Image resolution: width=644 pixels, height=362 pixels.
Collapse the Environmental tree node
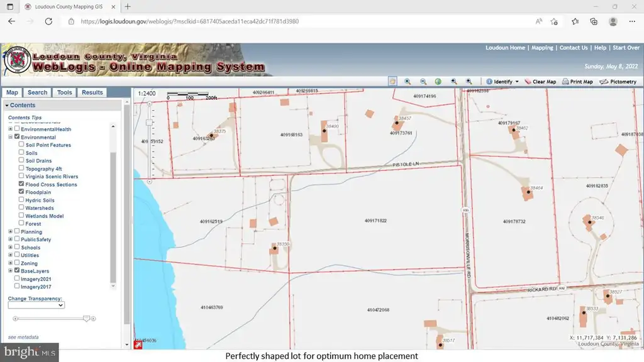point(10,136)
